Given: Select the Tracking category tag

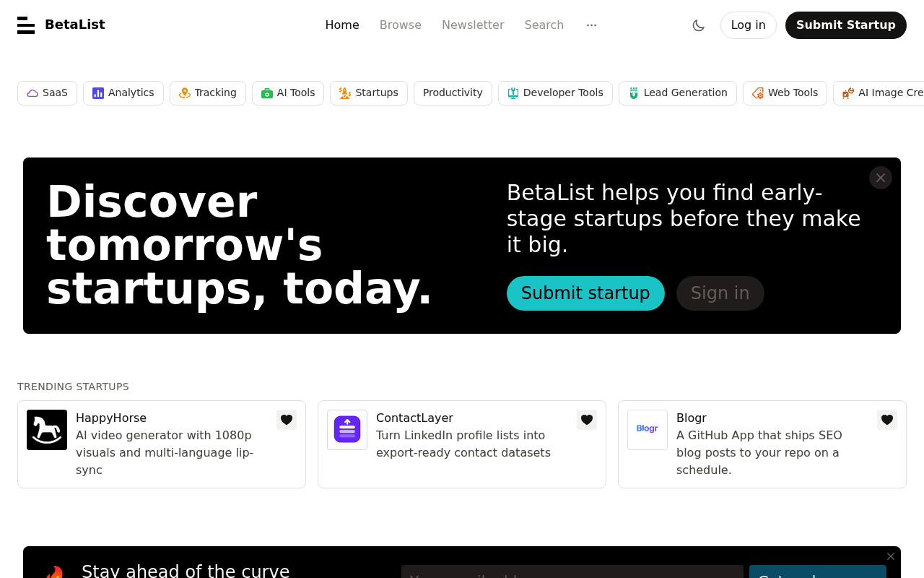Looking at the screenshot, I should click(208, 93).
